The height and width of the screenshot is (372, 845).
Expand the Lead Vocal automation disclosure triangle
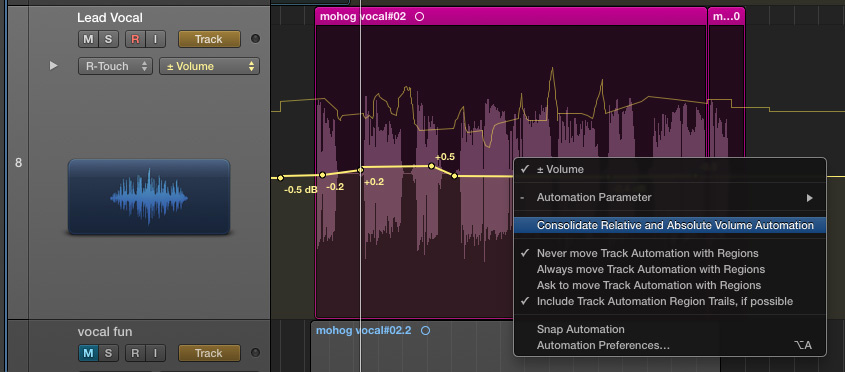pos(53,66)
